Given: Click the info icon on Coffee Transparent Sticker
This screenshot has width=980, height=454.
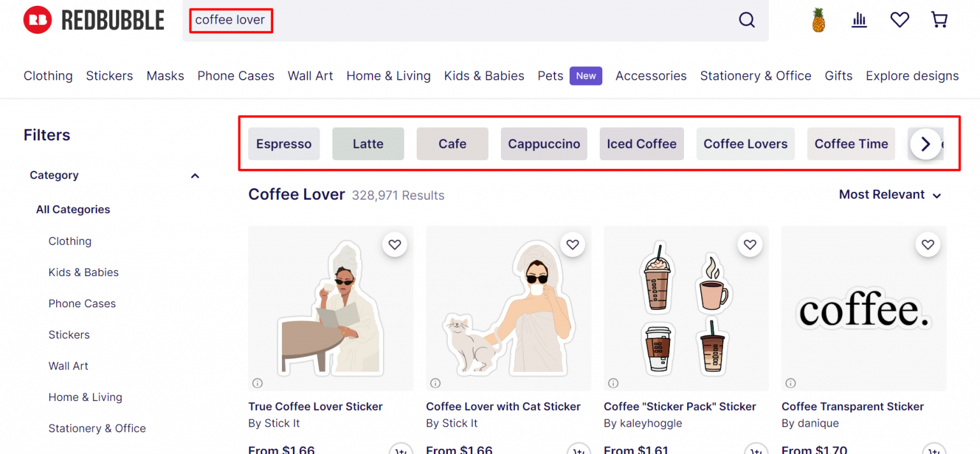Looking at the screenshot, I should (791, 383).
